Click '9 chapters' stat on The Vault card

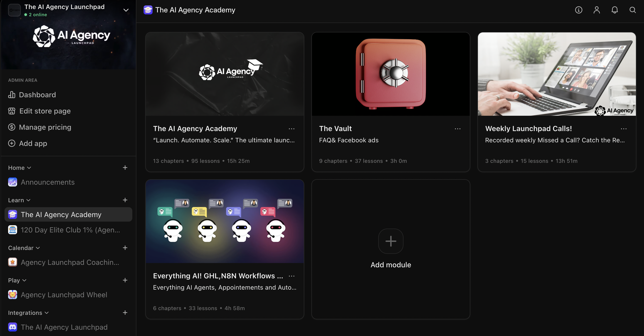coord(333,161)
